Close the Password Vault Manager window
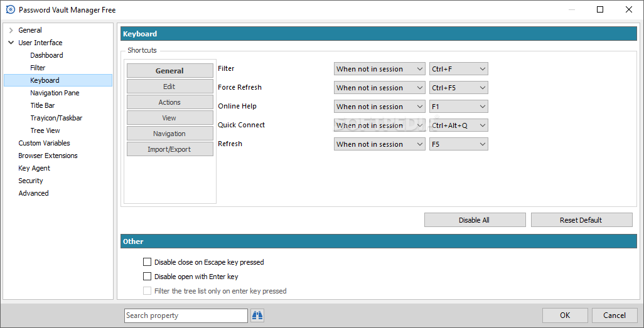Screen dimensions: 644x328 pos(629,9)
